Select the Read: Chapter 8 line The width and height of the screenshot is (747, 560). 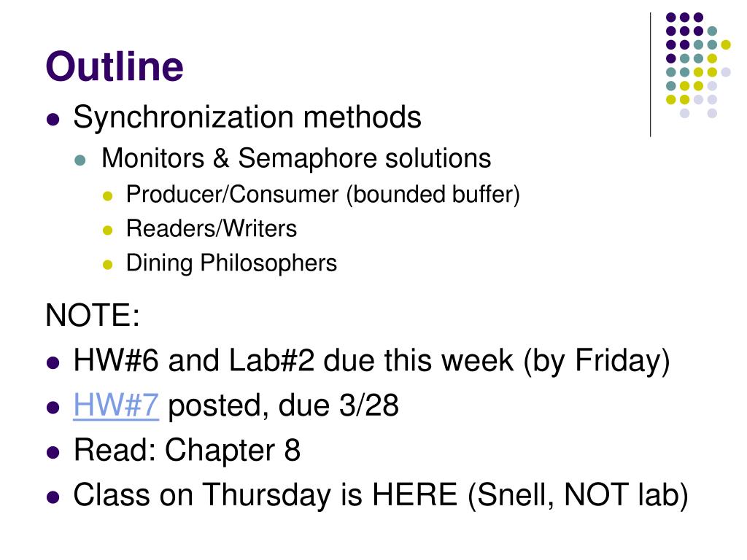tap(187, 449)
